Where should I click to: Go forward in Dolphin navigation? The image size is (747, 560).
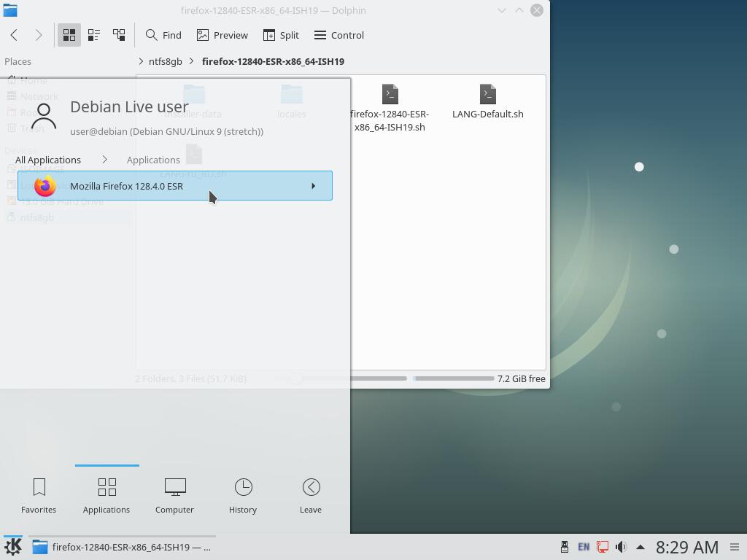[39, 35]
